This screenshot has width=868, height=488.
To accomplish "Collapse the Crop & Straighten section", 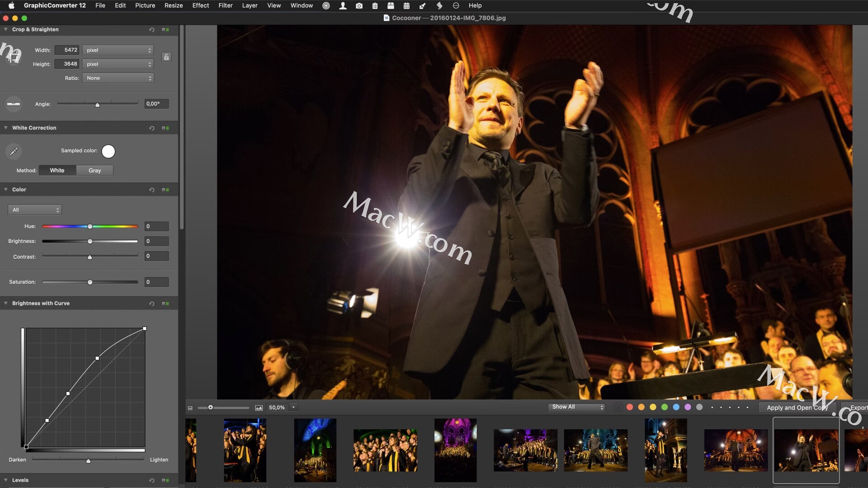I will (x=6, y=29).
